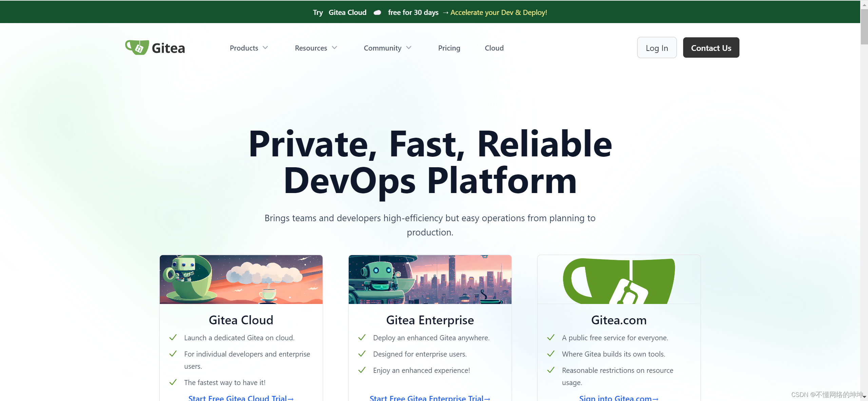Click the Gitea teacup logo icon

pos(137,47)
